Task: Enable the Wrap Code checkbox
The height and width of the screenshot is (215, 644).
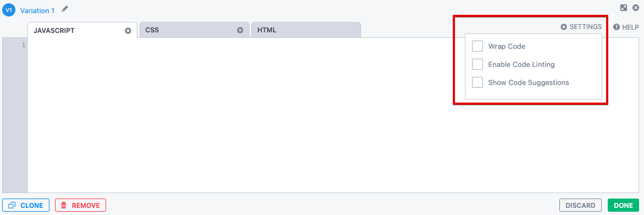Action: [478, 47]
